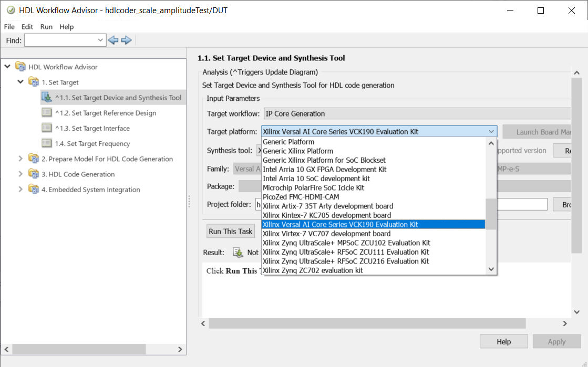The width and height of the screenshot is (588, 367).
Task: Open the Run menu
Action: pyautogui.click(x=46, y=27)
